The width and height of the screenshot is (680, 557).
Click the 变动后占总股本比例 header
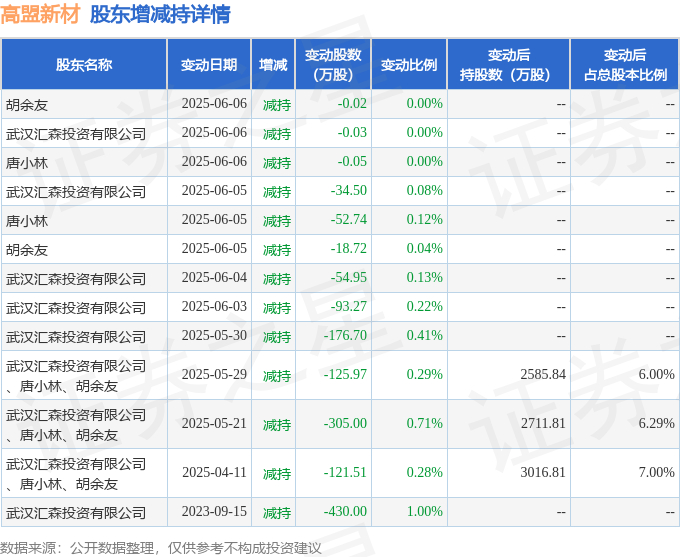coord(625,64)
